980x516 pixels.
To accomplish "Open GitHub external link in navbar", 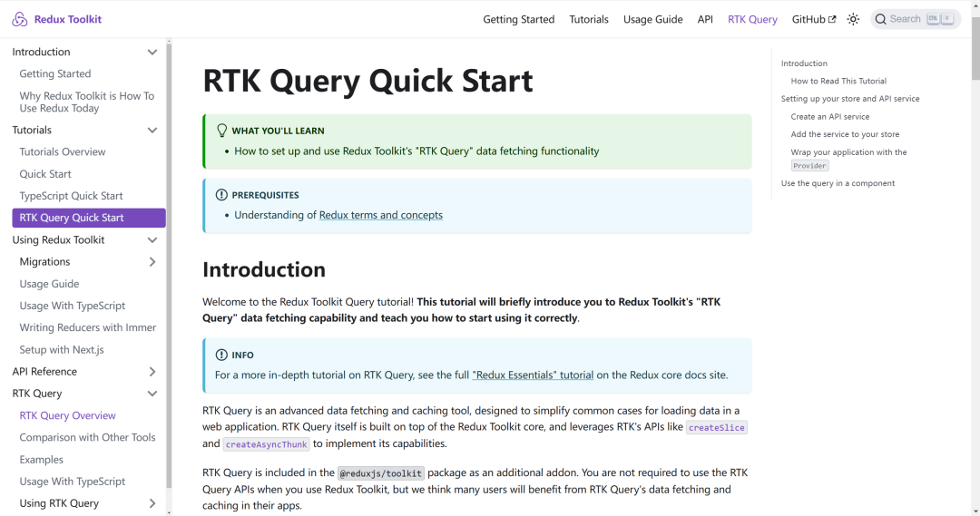I will [814, 19].
